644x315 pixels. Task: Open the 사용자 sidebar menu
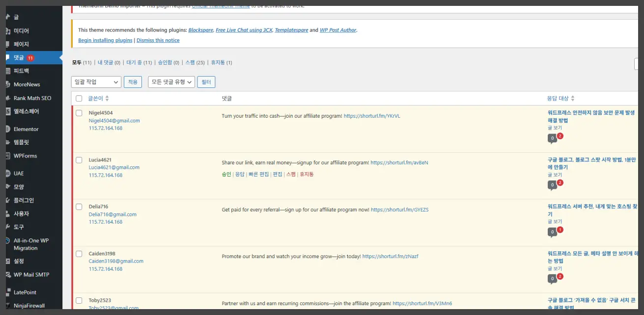(21, 213)
